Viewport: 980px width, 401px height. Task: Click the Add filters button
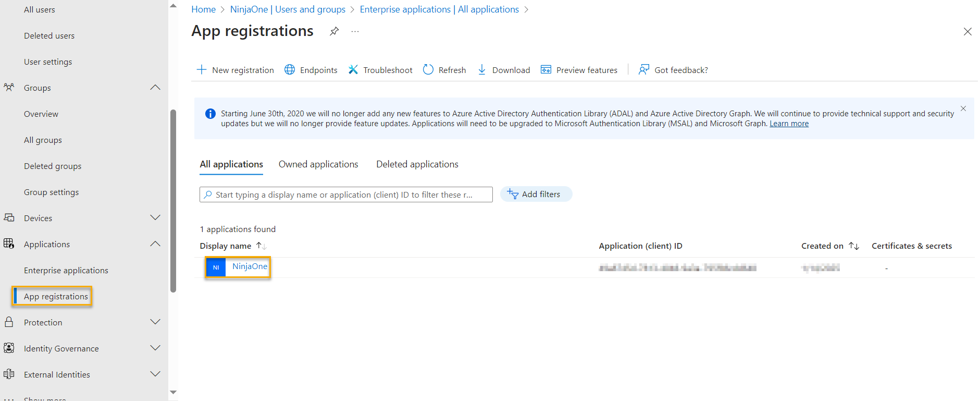tap(536, 194)
